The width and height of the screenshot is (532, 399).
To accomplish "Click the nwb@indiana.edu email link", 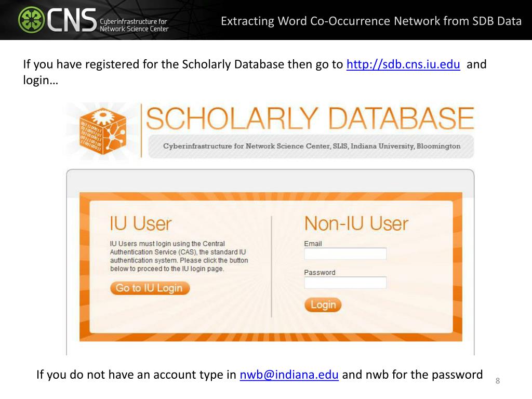I will point(289,375).
